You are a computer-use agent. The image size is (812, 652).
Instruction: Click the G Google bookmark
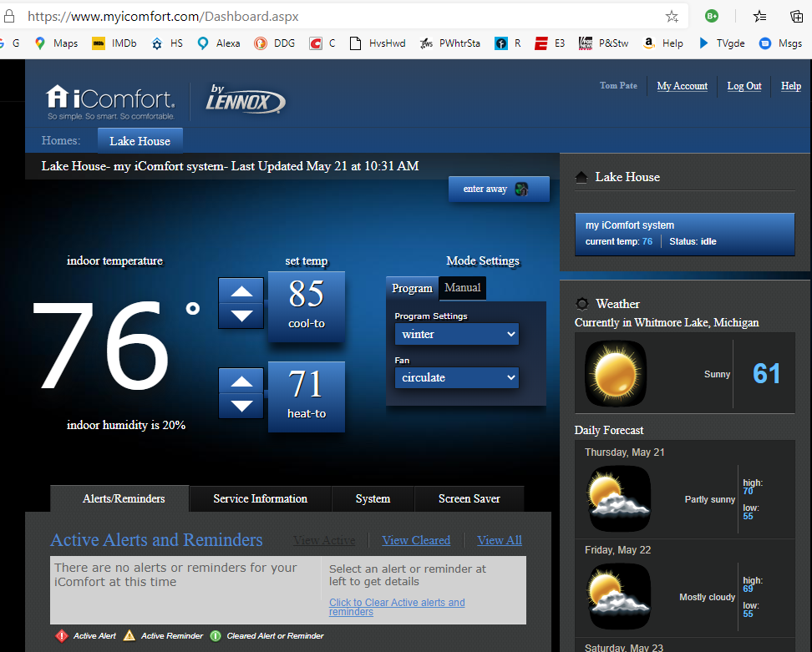coord(10,43)
